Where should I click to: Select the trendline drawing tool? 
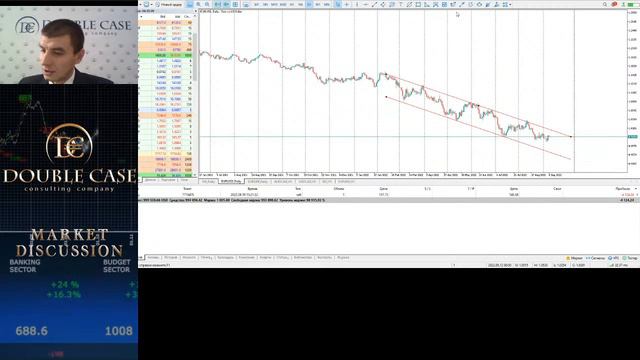click(374, 4)
